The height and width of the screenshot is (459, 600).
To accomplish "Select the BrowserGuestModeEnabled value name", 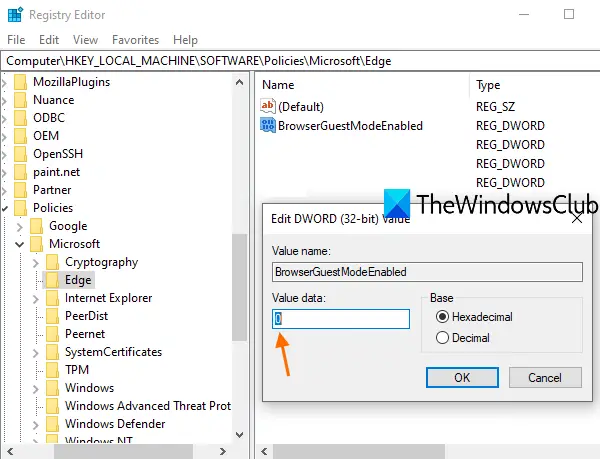I will 350,126.
